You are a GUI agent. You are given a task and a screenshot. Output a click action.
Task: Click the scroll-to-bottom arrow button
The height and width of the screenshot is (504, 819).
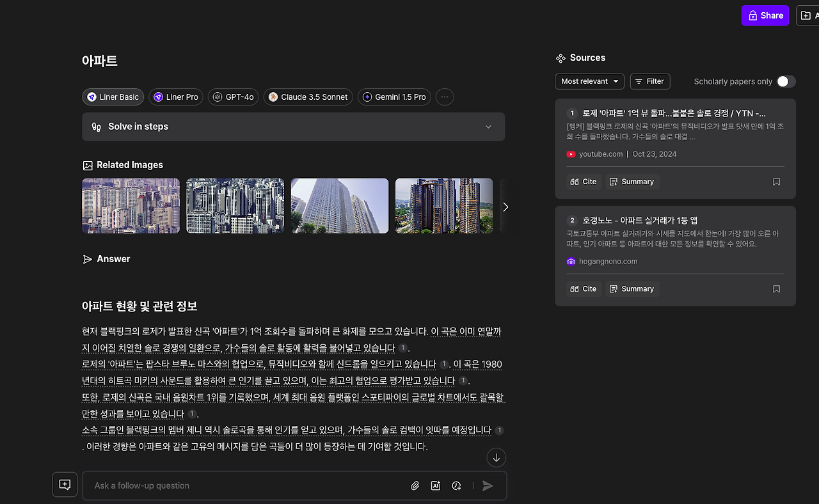[497, 457]
